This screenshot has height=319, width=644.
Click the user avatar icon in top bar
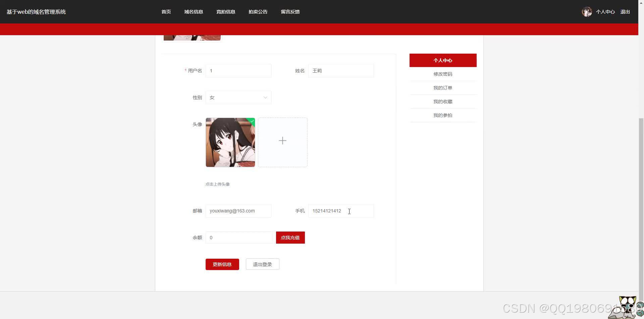(x=587, y=11)
